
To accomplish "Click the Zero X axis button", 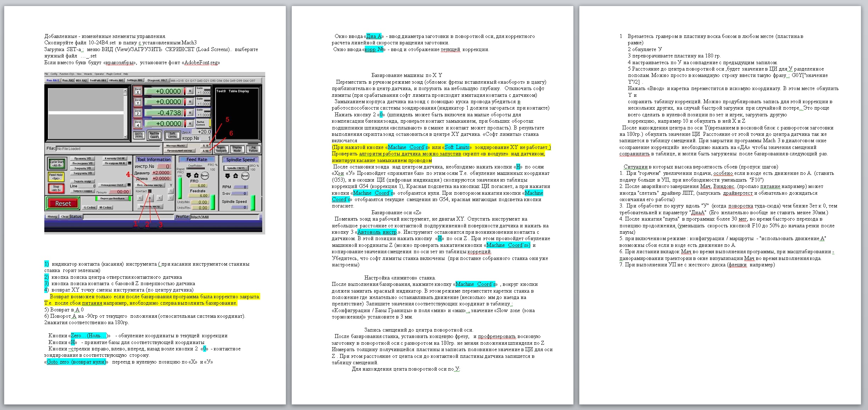I will tap(138, 91).
